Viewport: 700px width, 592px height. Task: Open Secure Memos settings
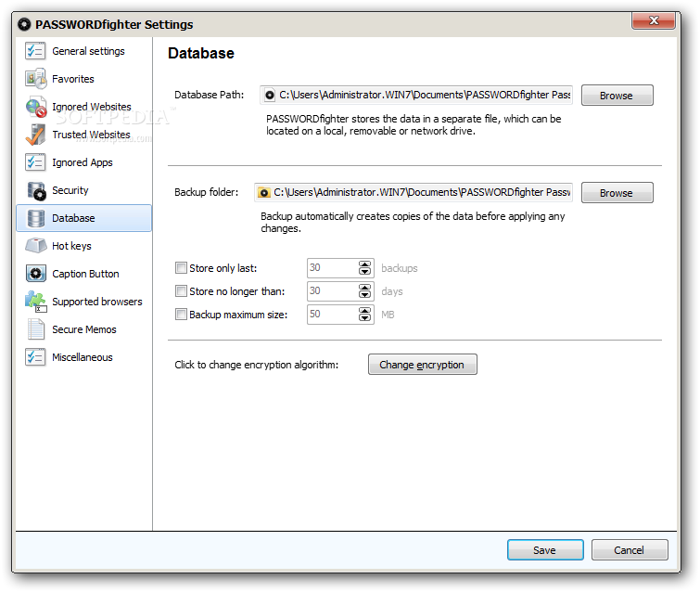tap(84, 329)
